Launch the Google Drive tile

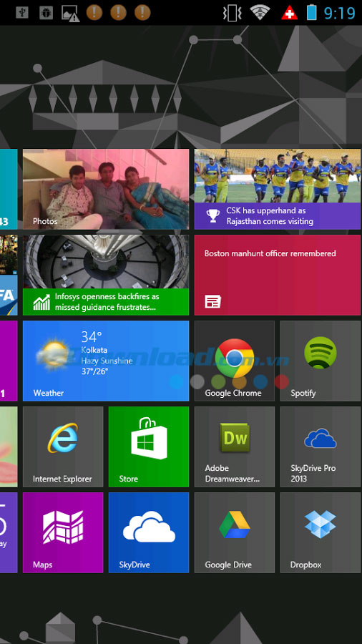point(235,532)
